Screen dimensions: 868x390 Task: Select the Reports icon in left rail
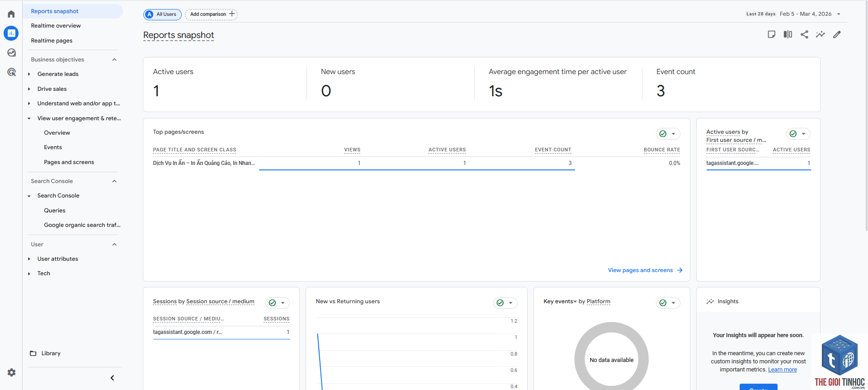point(11,33)
